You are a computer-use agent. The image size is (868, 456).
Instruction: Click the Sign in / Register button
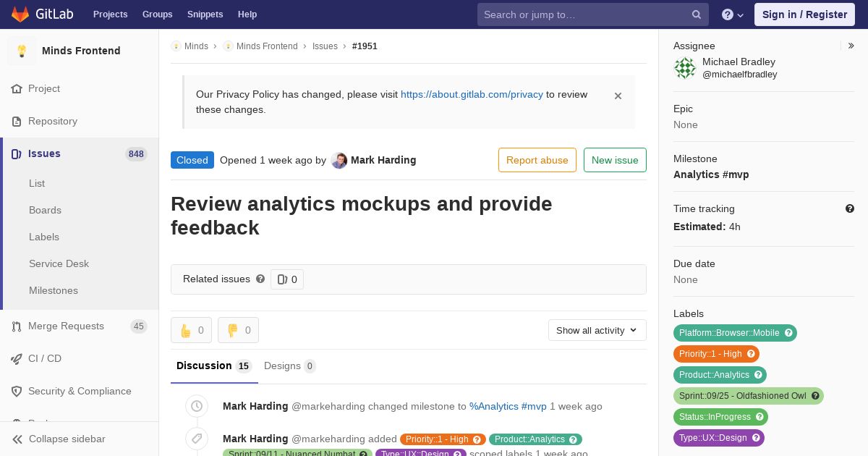coord(804,14)
